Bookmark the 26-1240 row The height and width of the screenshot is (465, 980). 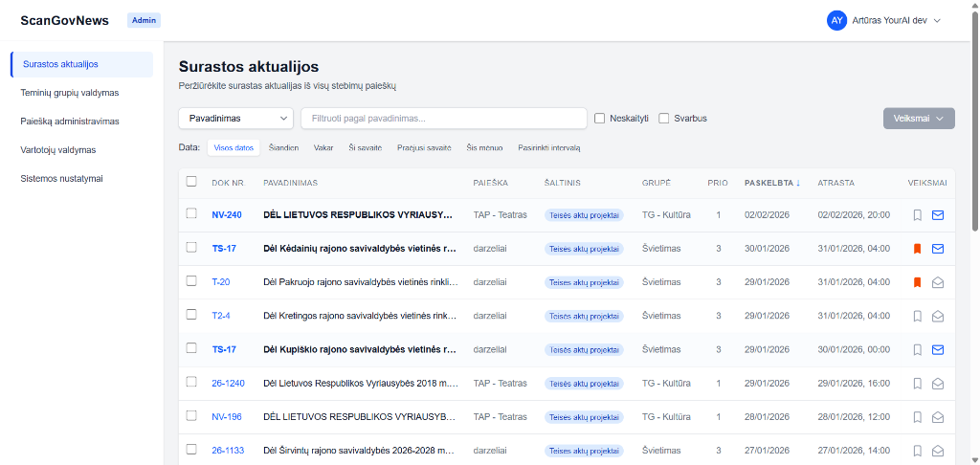click(x=918, y=383)
